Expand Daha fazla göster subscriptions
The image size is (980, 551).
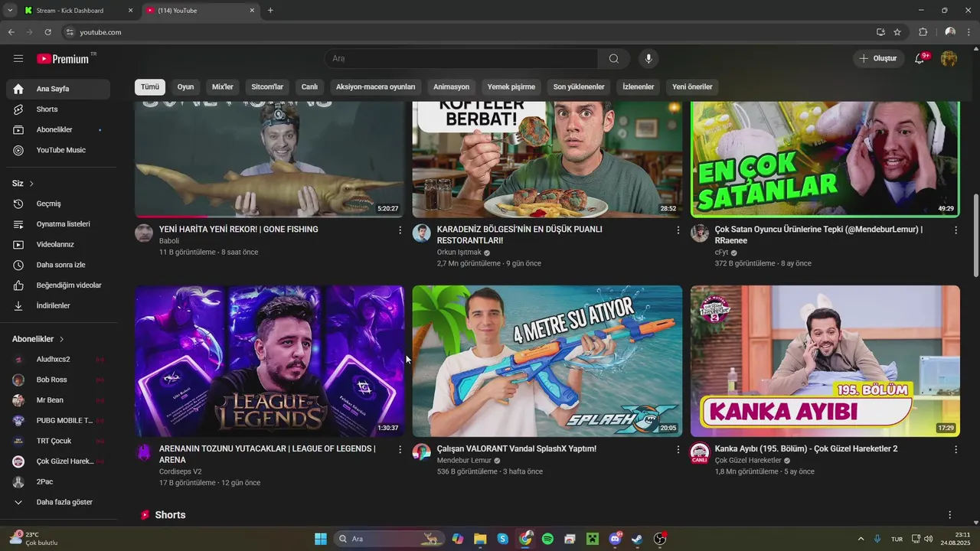click(x=58, y=502)
